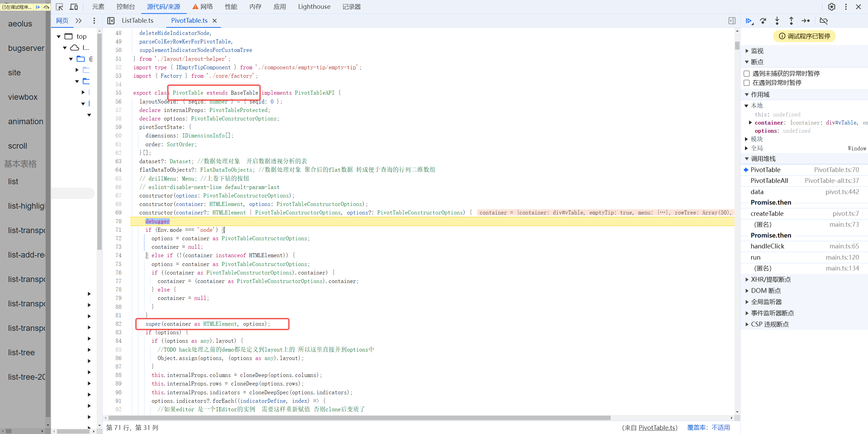Select the createTable call stack frame
Image resolution: width=868 pixels, height=434 pixels.
pyautogui.click(x=767, y=213)
